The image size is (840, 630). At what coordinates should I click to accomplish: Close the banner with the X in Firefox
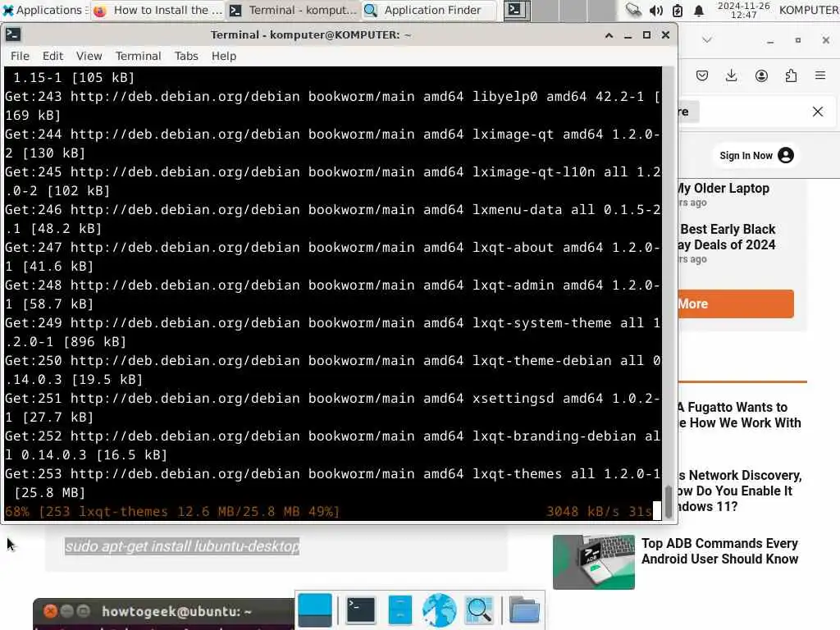click(818, 112)
